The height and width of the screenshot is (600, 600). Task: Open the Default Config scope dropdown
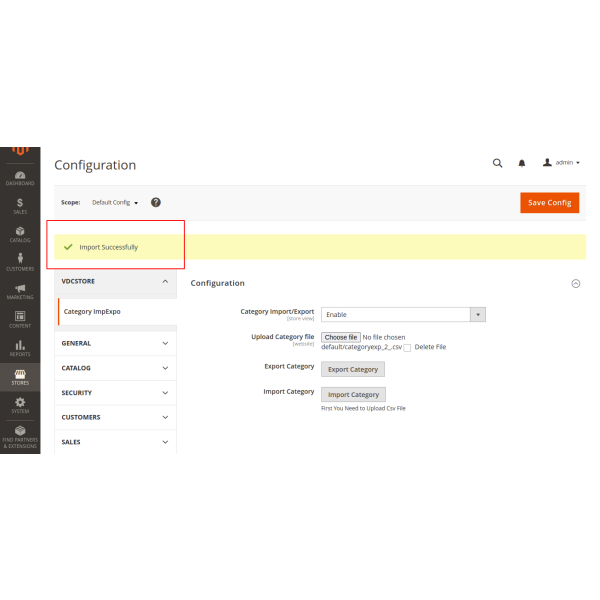(x=115, y=203)
